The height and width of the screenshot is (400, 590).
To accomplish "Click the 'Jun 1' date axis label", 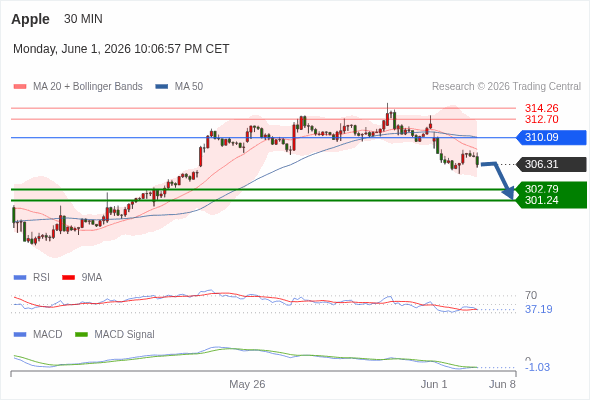I will pyautogui.click(x=434, y=384).
